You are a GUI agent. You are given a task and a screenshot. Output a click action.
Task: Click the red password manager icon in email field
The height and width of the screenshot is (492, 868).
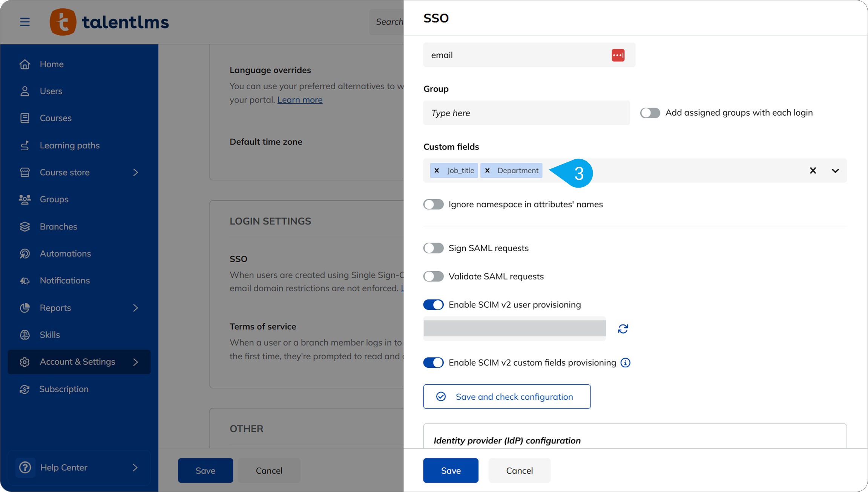[618, 55]
